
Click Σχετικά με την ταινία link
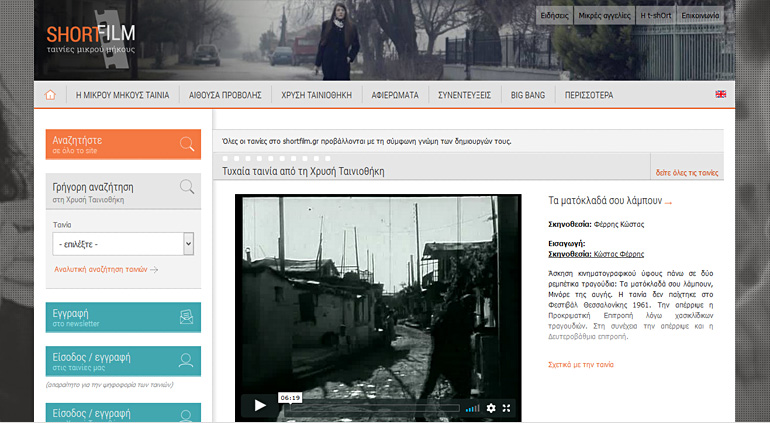[581, 365]
